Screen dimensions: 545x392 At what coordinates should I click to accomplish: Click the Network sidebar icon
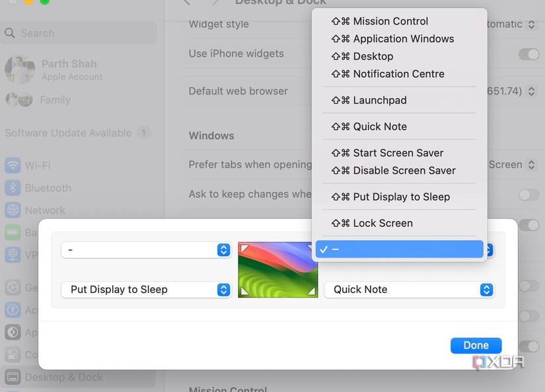13,211
